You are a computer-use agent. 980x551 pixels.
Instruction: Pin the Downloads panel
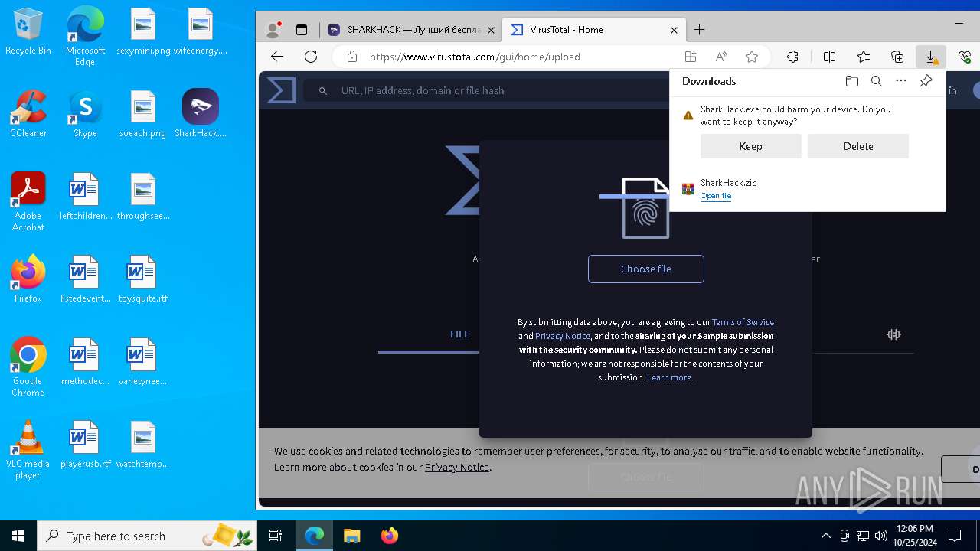[x=926, y=81]
